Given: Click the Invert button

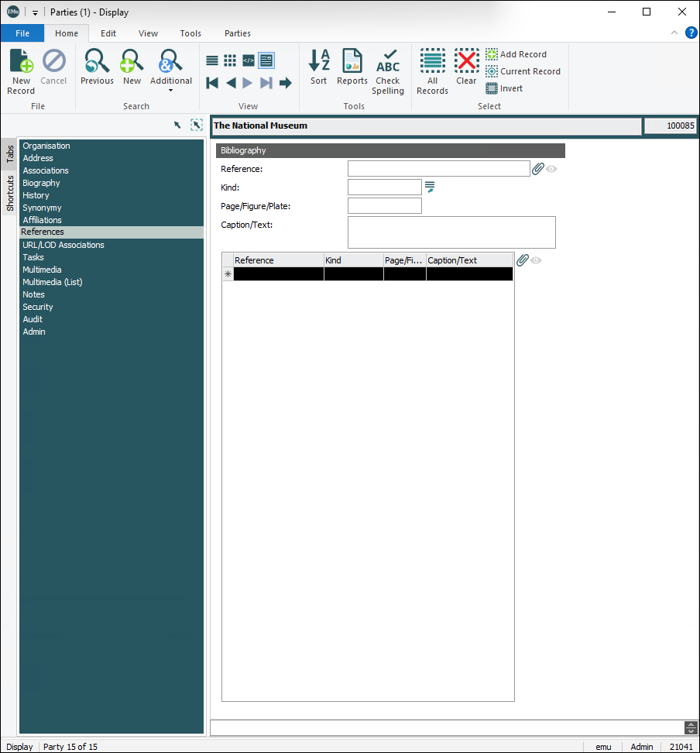Looking at the screenshot, I should tap(505, 88).
